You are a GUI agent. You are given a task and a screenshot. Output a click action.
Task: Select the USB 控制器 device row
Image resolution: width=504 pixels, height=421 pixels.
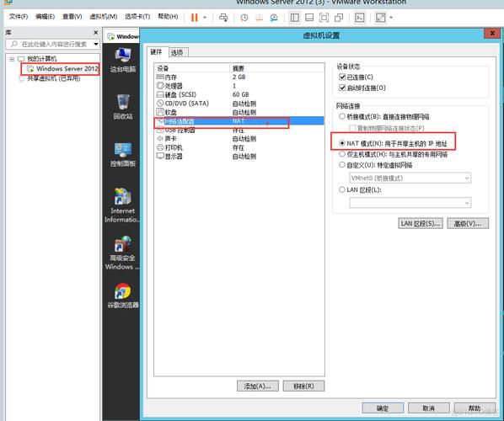239,130
